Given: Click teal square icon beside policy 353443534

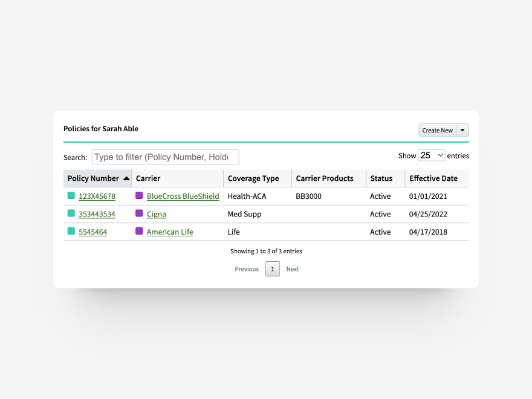Looking at the screenshot, I should coord(71,213).
